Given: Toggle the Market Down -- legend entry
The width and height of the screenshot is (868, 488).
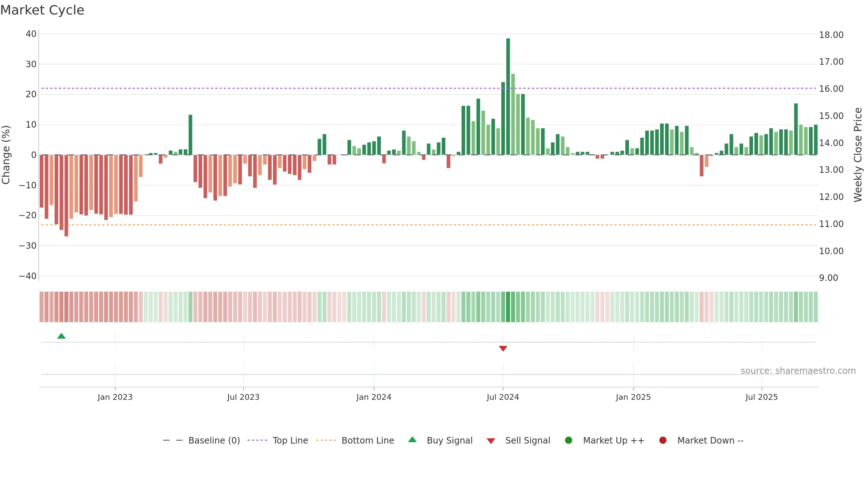Looking at the screenshot, I should tap(701, 441).
